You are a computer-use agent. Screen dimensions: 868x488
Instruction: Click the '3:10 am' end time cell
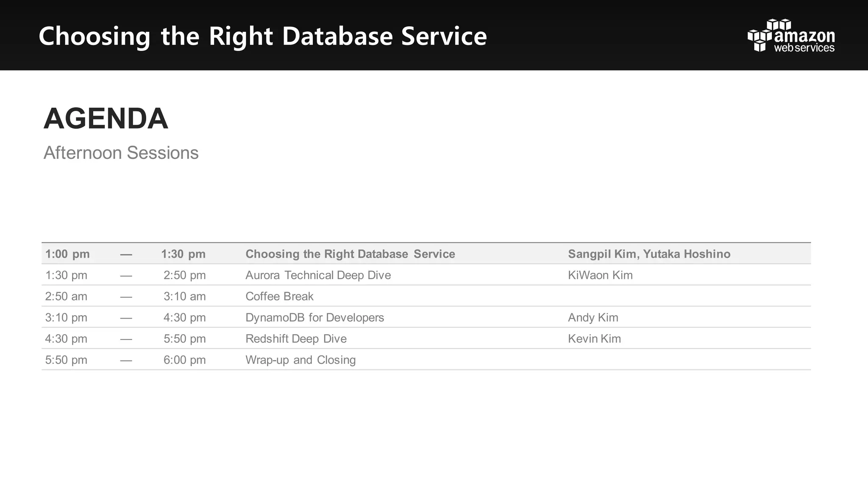click(x=185, y=297)
